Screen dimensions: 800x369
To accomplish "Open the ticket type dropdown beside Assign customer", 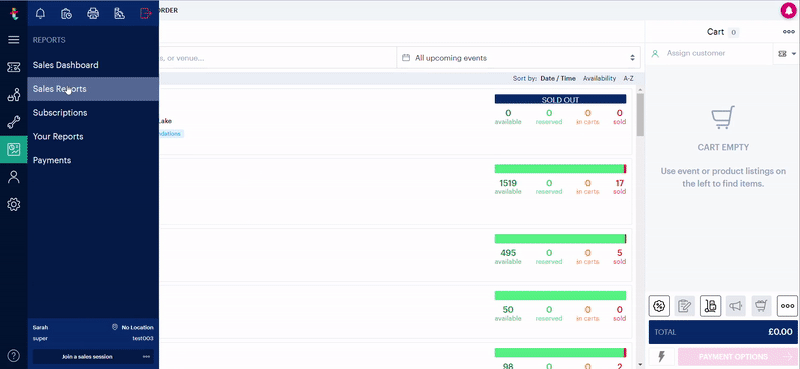I will [x=787, y=54].
